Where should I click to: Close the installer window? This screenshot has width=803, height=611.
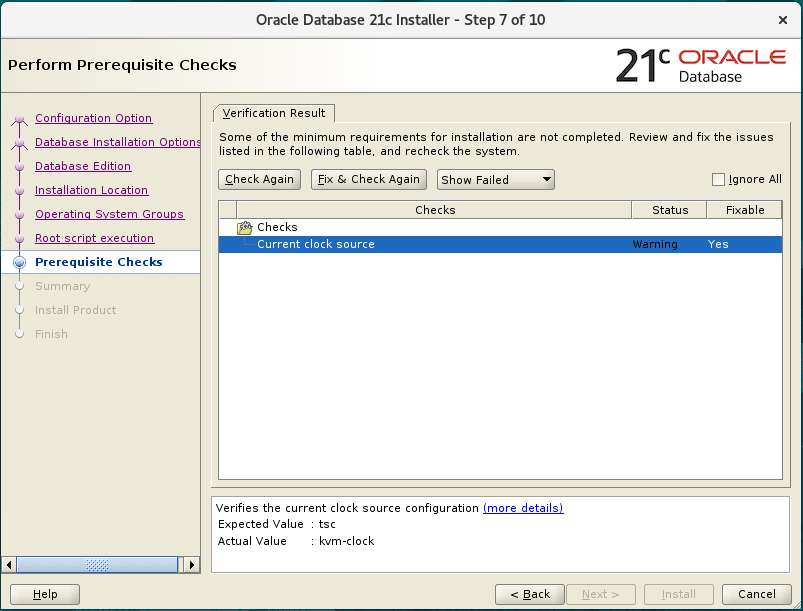pyautogui.click(x=783, y=20)
